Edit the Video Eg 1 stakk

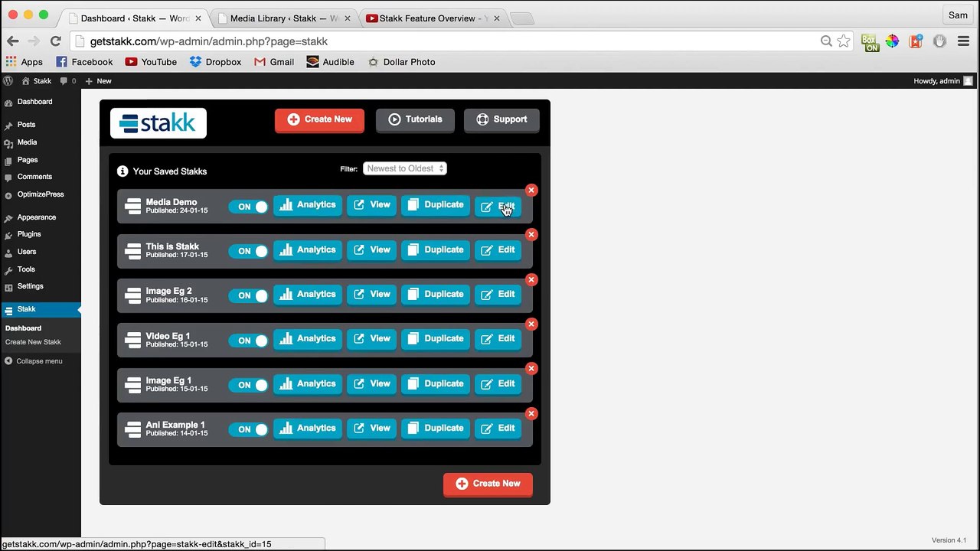tap(498, 339)
